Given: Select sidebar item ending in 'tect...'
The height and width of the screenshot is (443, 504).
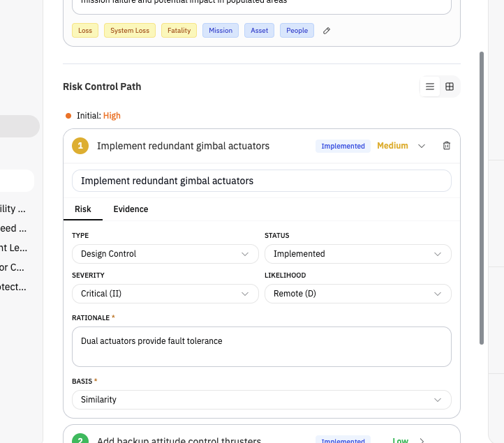Looking at the screenshot, I should click(x=13, y=287).
